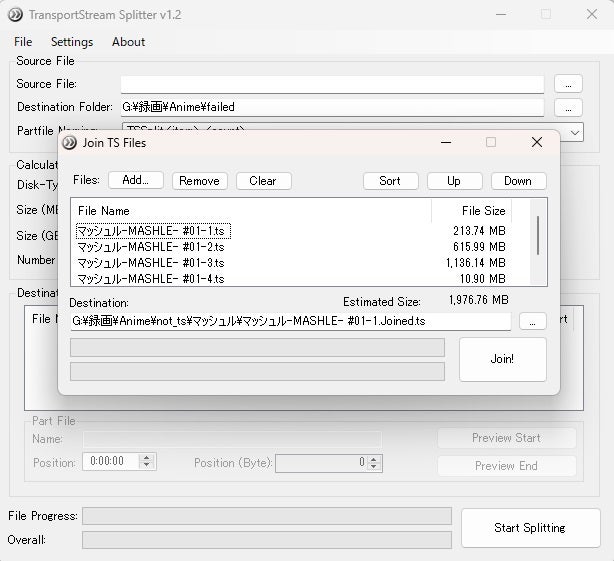The image size is (614, 561).
Task: Move selected file Down
Action: 518,181
